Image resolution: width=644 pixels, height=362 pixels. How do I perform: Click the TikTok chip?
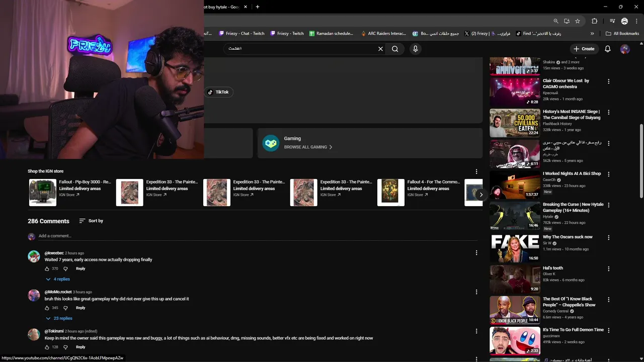219,92
